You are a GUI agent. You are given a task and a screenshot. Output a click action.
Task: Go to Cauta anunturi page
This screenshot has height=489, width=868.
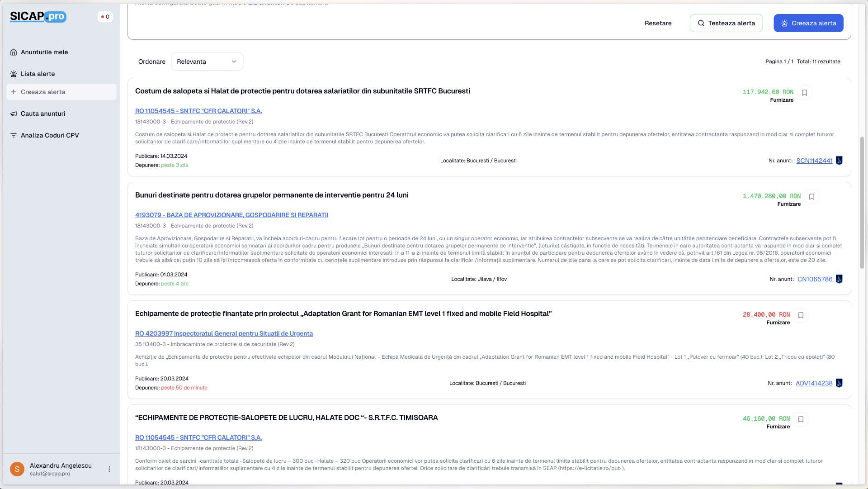coord(61,114)
